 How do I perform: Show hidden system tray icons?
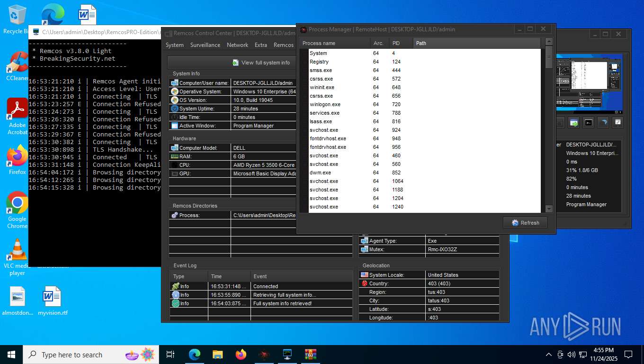[549, 355]
